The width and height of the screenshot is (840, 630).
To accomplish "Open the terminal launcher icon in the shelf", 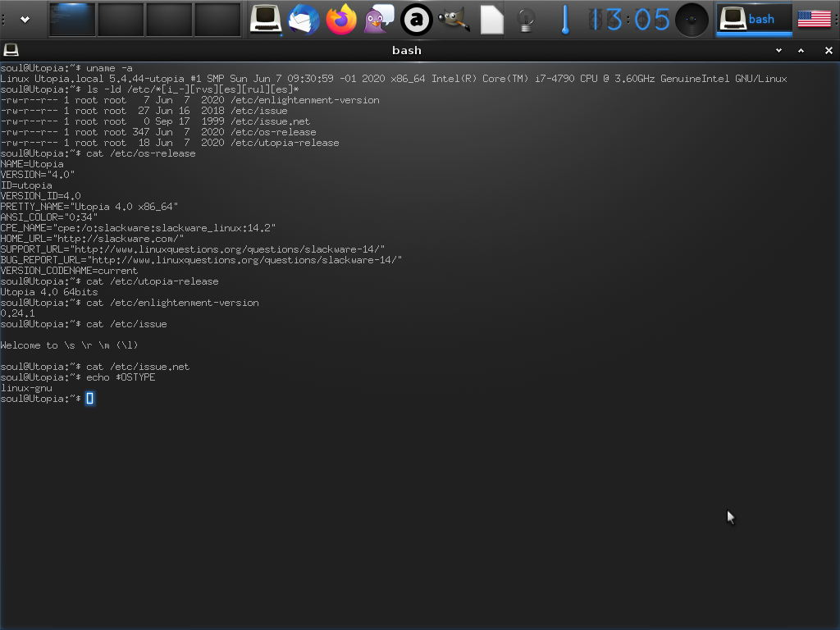I will click(266, 20).
